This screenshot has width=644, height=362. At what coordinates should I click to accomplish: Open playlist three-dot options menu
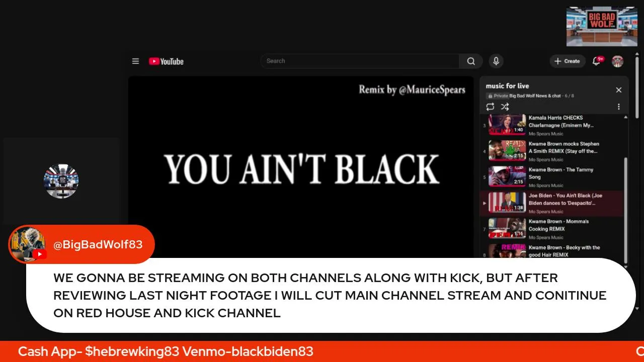coord(619,107)
